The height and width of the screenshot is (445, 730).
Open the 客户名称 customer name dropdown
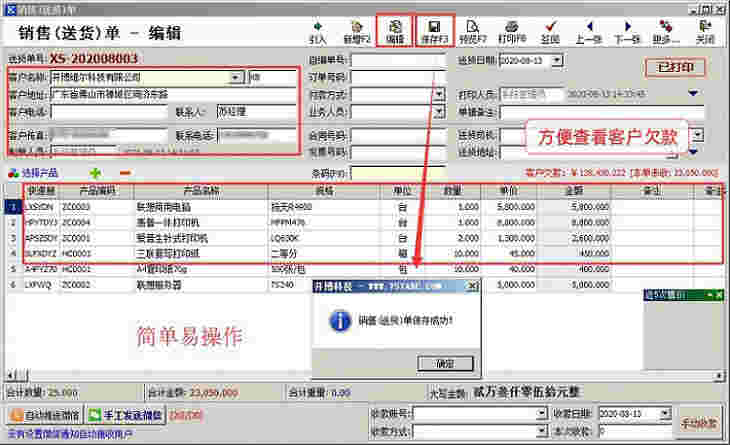pos(237,77)
